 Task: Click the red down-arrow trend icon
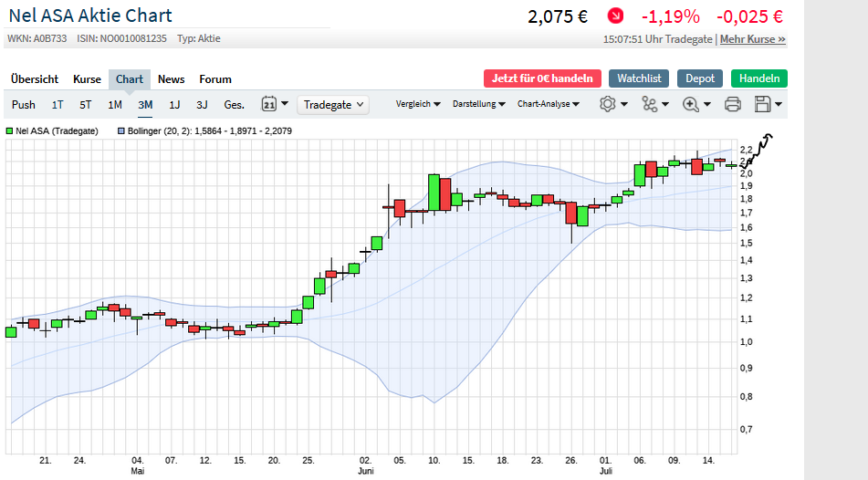(617, 16)
